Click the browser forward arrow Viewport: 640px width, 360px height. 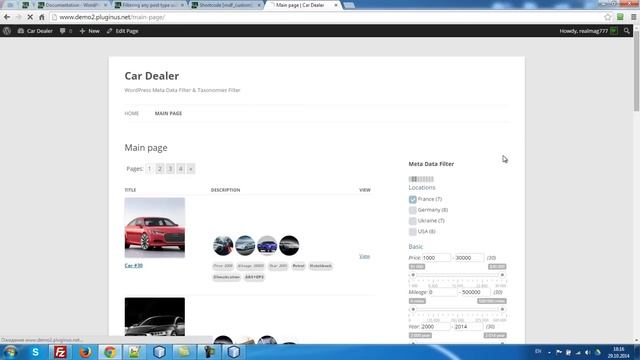[x=18, y=17]
